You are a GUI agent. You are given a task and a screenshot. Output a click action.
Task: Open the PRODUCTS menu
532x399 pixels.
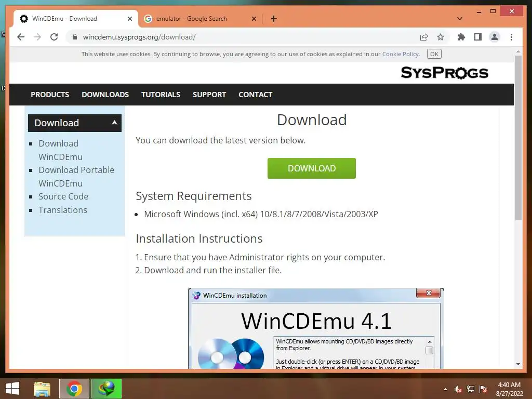[50, 95]
